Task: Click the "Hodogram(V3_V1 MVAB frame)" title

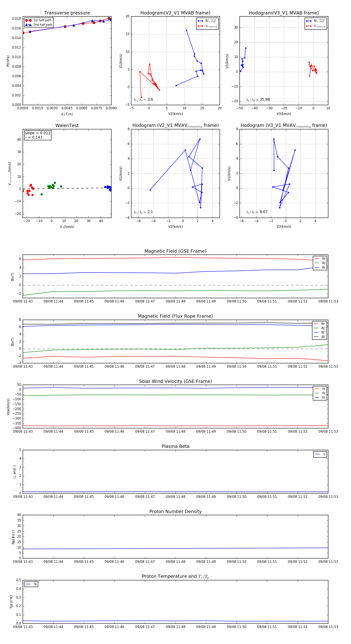Action: tap(284, 13)
